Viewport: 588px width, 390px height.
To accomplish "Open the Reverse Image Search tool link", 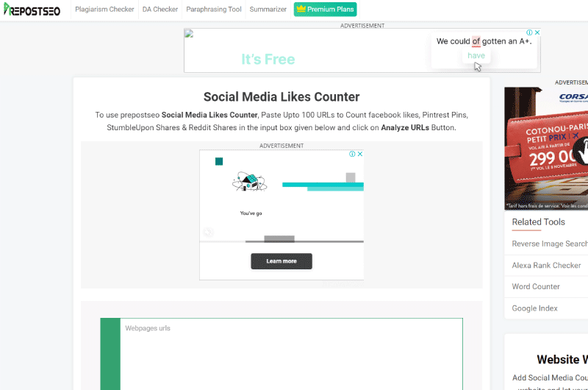I will point(550,244).
